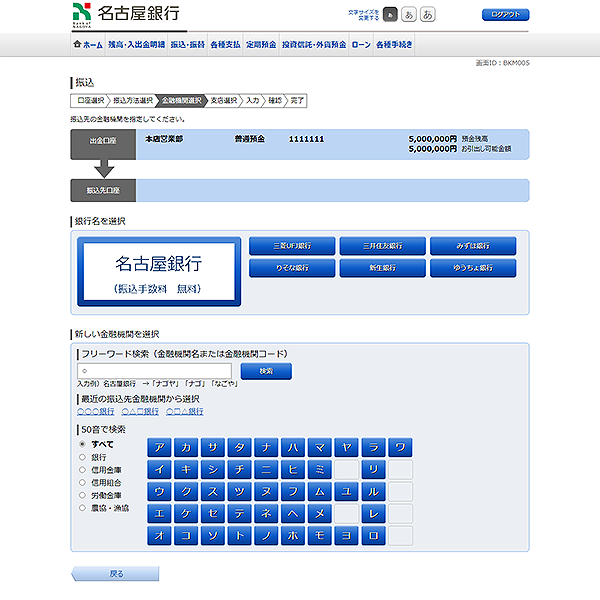Viewport: 600px width, 600px height.
Task: Choose 名古屋銀行 large bank button
Action: pyautogui.click(x=159, y=271)
